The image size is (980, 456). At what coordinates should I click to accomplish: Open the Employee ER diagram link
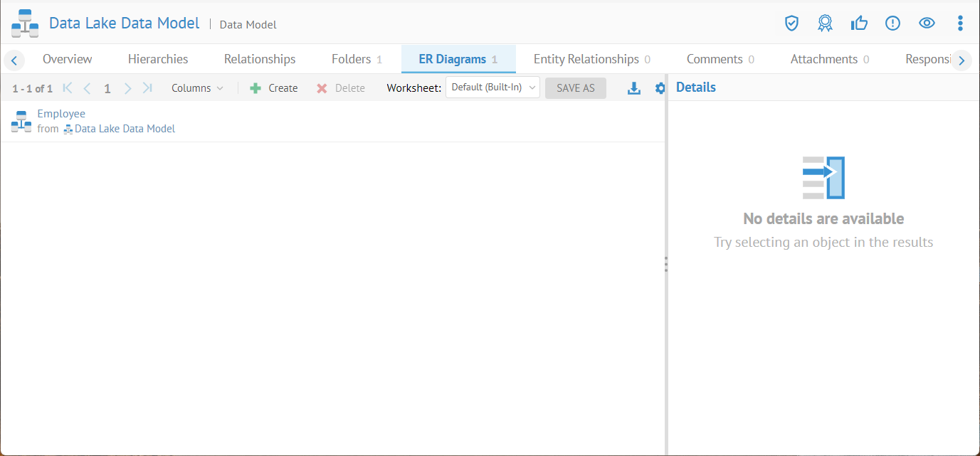pyautogui.click(x=61, y=114)
